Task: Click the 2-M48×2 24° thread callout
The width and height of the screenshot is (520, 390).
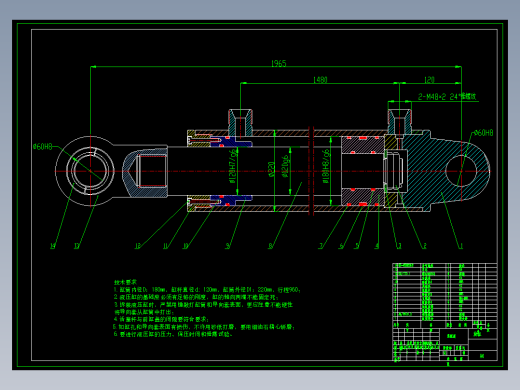Action: pyautogui.click(x=447, y=97)
